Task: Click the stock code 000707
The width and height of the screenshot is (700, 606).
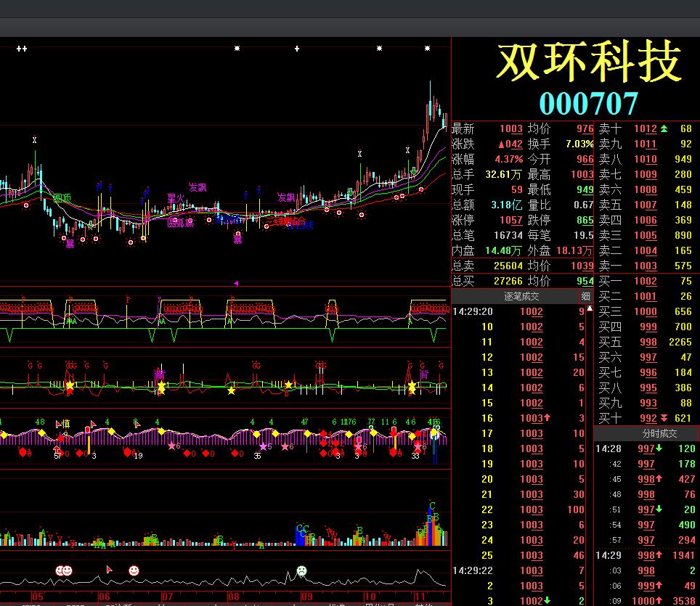Action: (588, 104)
